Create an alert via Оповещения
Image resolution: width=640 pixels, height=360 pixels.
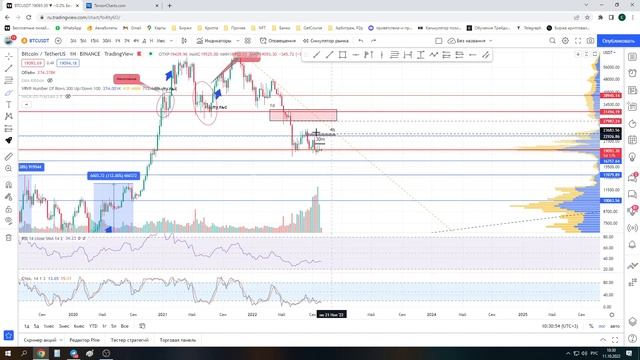click(x=278, y=41)
